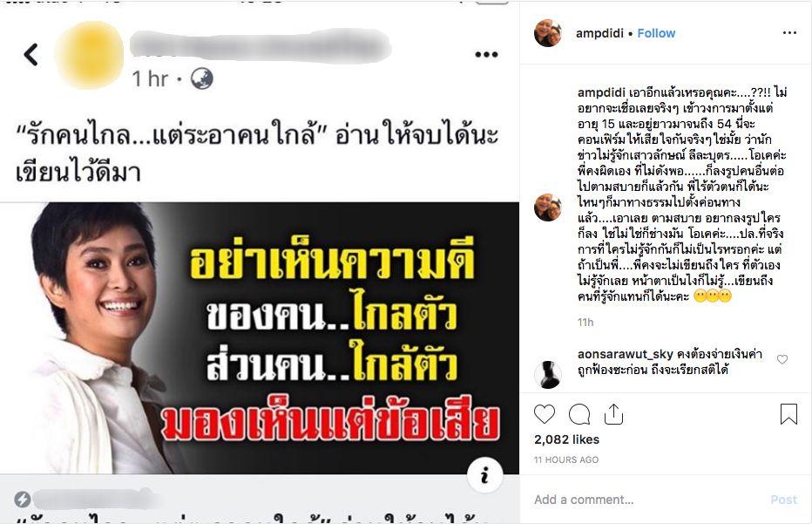Viewport: 812px width, 524px height.
Task: Tap the info icon on image
Action: [x=484, y=475]
